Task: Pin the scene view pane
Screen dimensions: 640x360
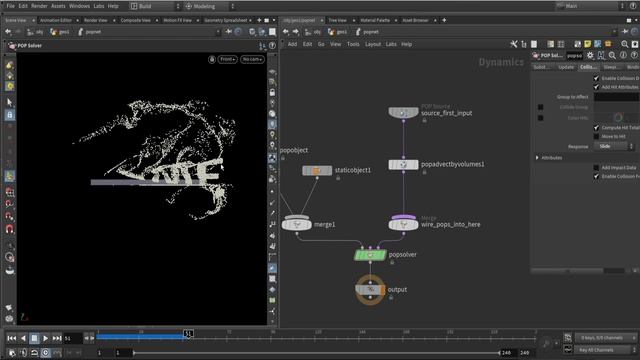Action: [x=229, y=31]
